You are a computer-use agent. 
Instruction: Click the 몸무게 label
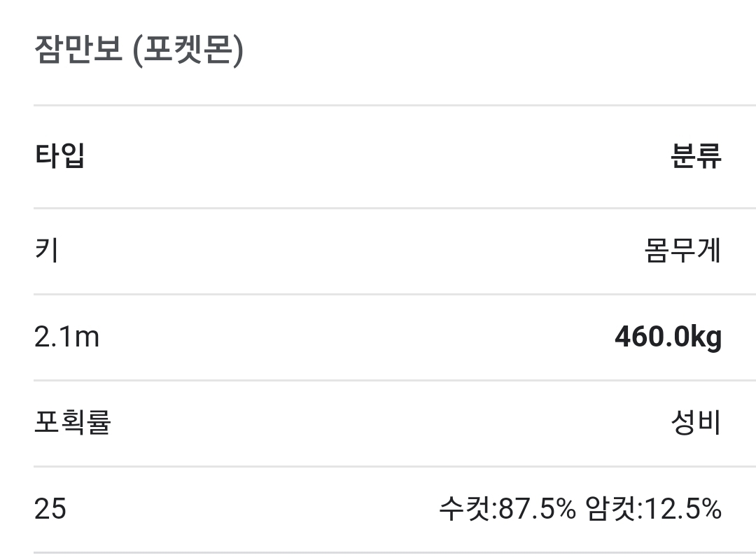(682, 251)
